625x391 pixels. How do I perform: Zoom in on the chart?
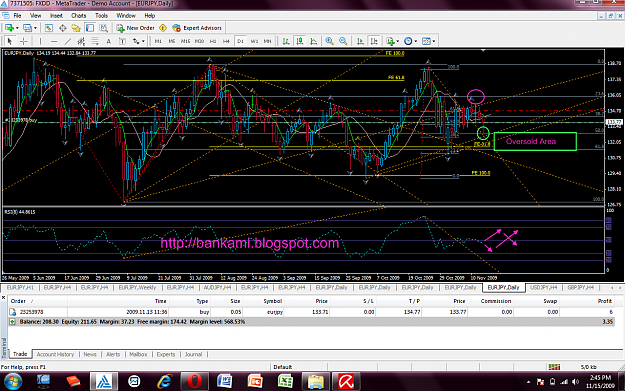coord(329,41)
